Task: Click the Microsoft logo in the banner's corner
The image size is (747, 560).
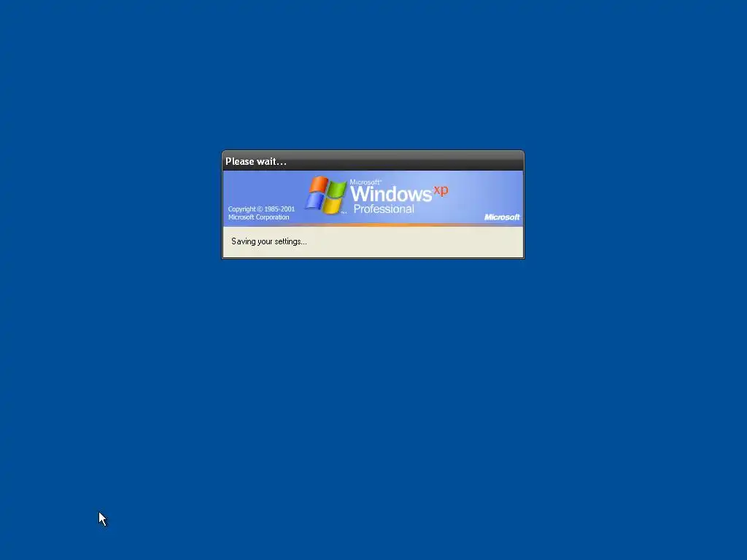Action: click(502, 217)
